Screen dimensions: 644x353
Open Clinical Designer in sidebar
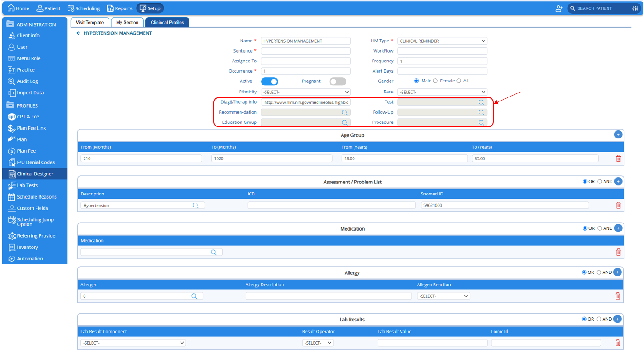pos(35,174)
